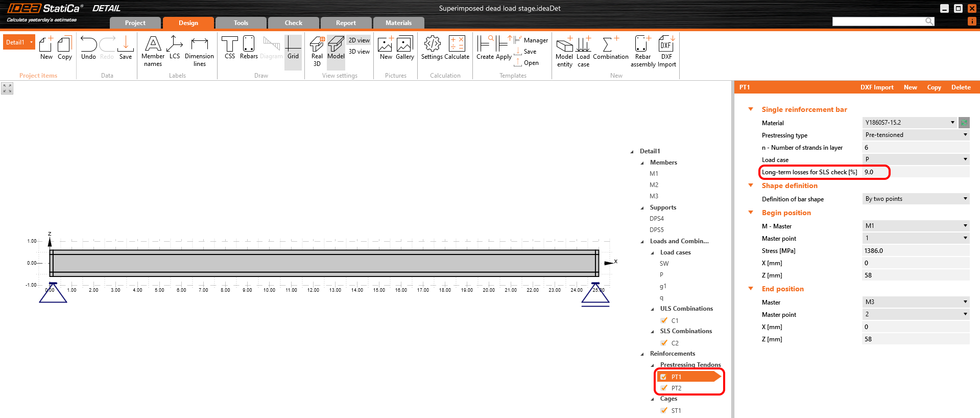Switch to the Check tab

click(294, 23)
